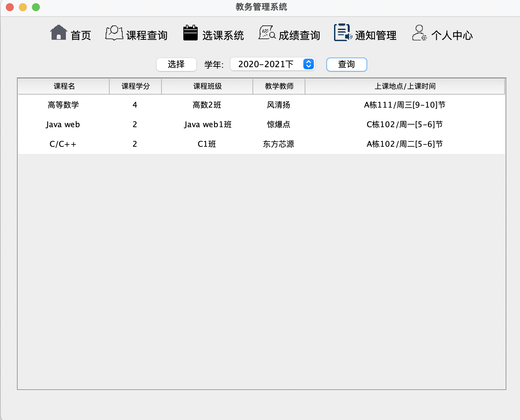Click the 课程班级 column header

[x=207, y=86]
